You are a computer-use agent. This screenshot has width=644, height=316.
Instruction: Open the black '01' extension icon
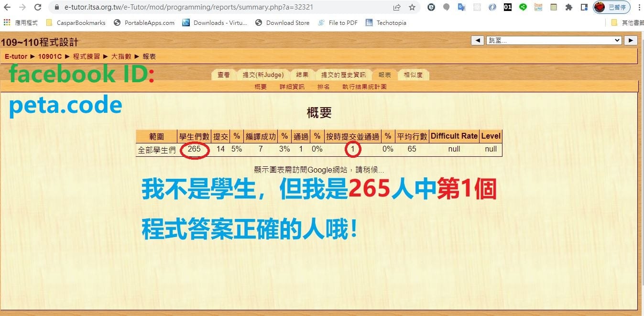point(507,8)
